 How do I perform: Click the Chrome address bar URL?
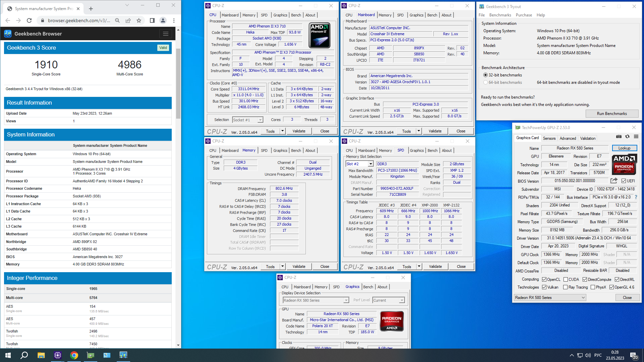[x=79, y=20]
